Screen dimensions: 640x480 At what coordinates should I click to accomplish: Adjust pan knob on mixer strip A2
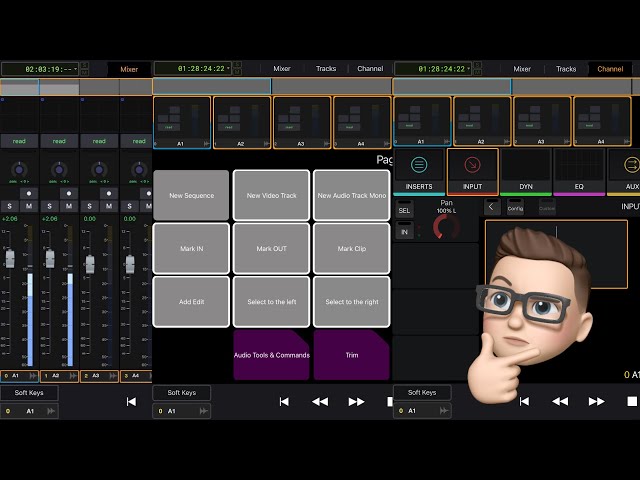[x=59, y=169]
